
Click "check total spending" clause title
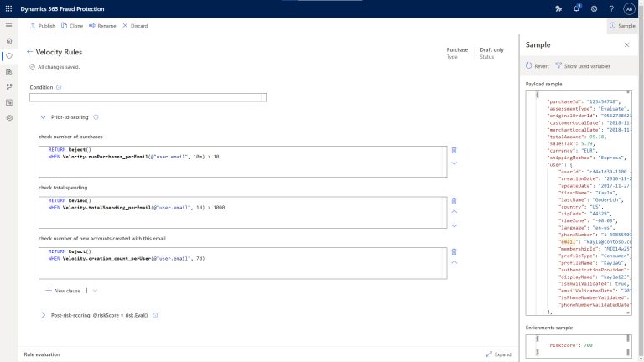63,188
